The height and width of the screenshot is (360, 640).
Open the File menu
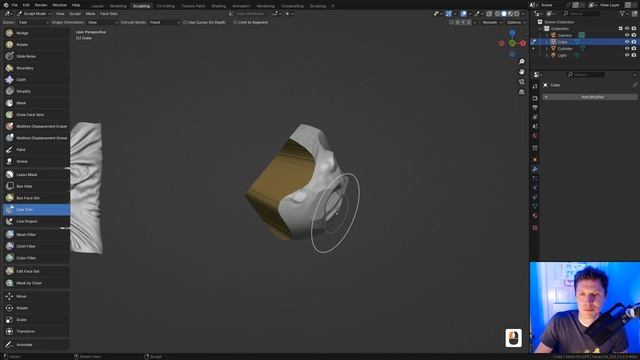coord(15,5)
